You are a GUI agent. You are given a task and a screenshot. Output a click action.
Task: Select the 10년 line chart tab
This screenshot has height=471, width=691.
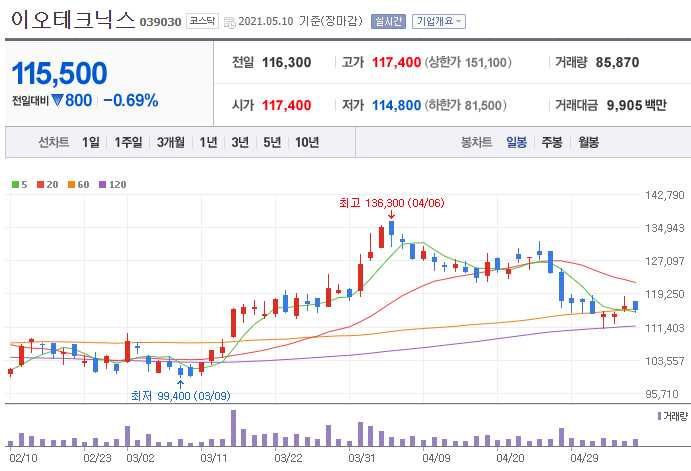(307, 142)
